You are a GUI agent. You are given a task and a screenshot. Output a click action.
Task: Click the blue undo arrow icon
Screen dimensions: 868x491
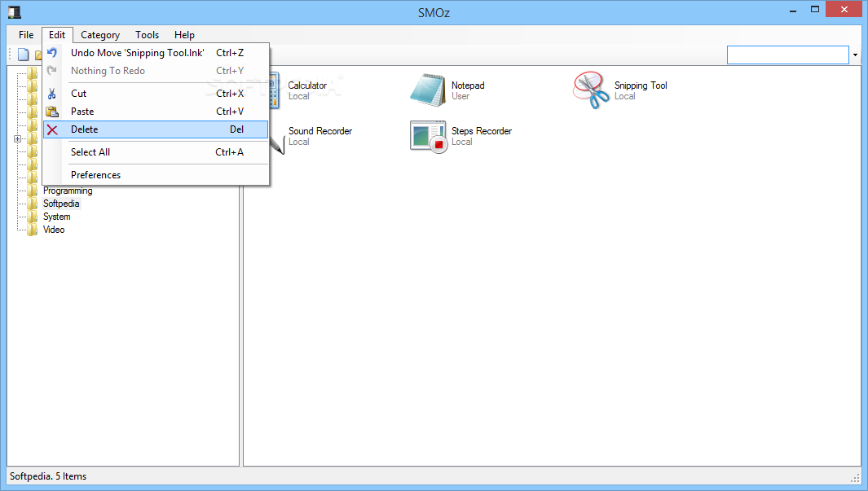[x=52, y=53]
